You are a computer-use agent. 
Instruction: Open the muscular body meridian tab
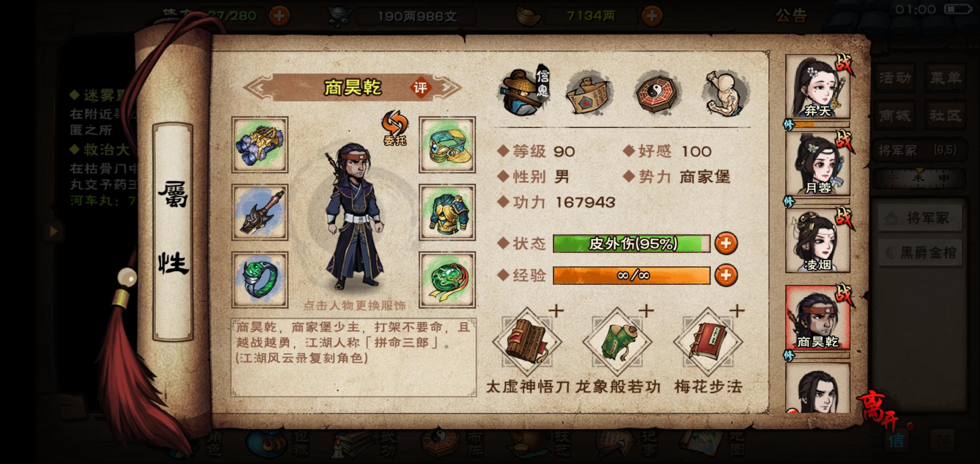click(x=726, y=93)
